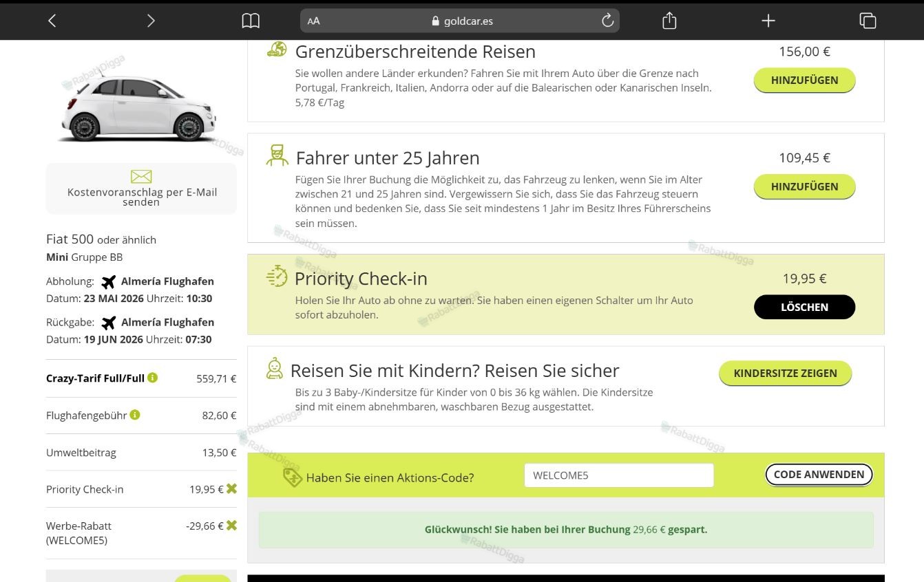Click the pickup airplane icon at Abholung
This screenshot has width=924, height=582.
pyautogui.click(x=108, y=281)
